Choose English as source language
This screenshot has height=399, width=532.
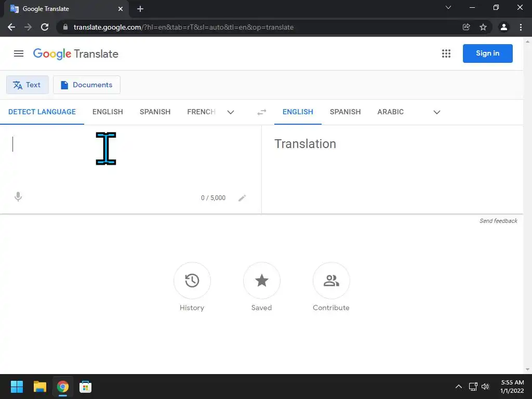108,112
